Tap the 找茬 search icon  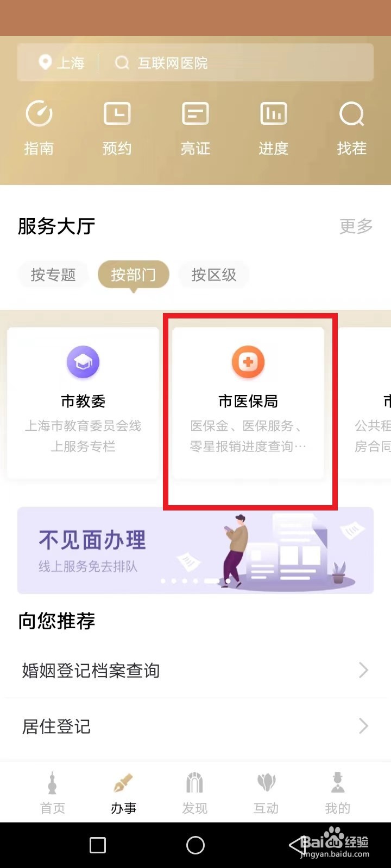(352, 114)
